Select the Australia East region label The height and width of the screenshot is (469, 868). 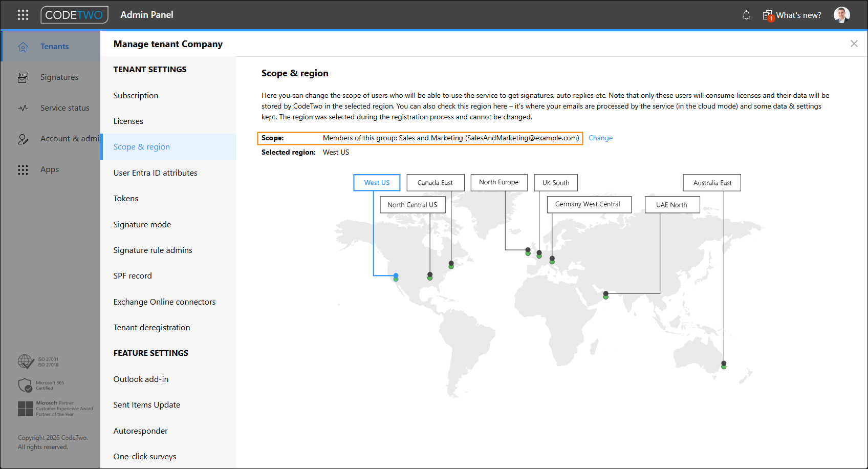point(712,183)
